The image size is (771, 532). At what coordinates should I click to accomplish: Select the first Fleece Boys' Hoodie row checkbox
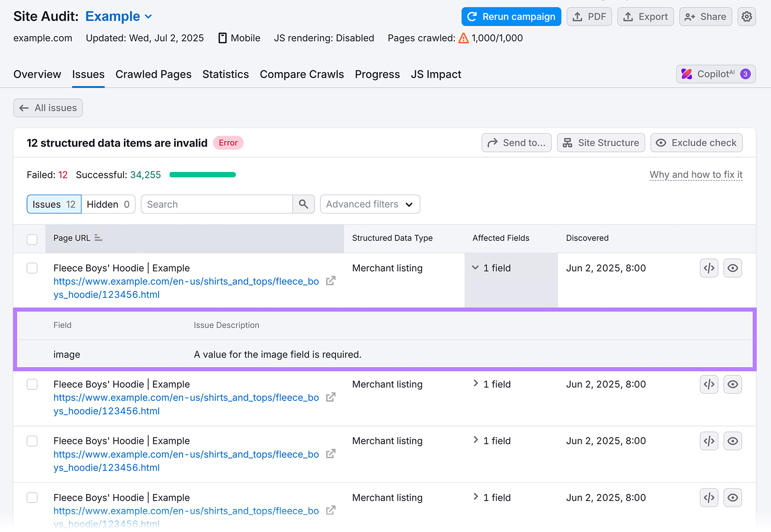coord(32,268)
